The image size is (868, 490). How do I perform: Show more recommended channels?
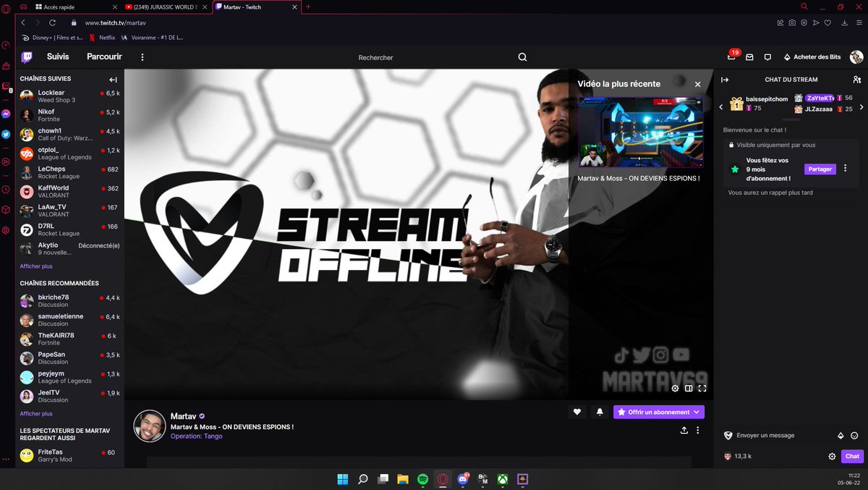(36, 414)
